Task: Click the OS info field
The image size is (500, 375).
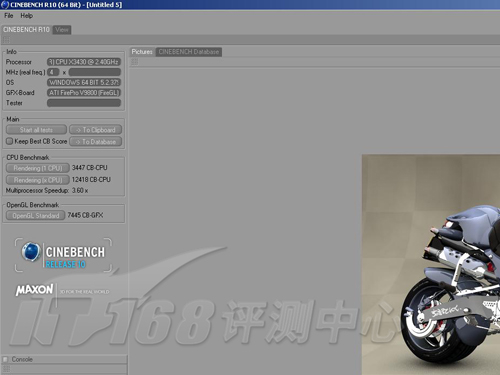Action: click(x=84, y=82)
